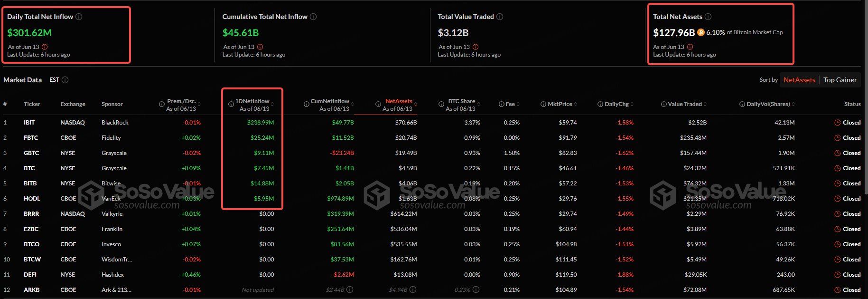Click info icon before Value Traded header
868x299 pixels.
(664, 104)
